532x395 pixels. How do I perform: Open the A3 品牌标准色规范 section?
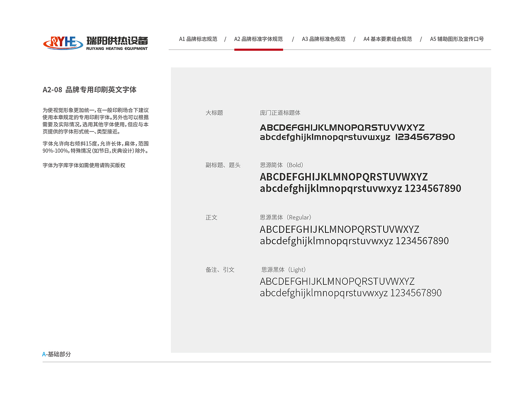[324, 39]
